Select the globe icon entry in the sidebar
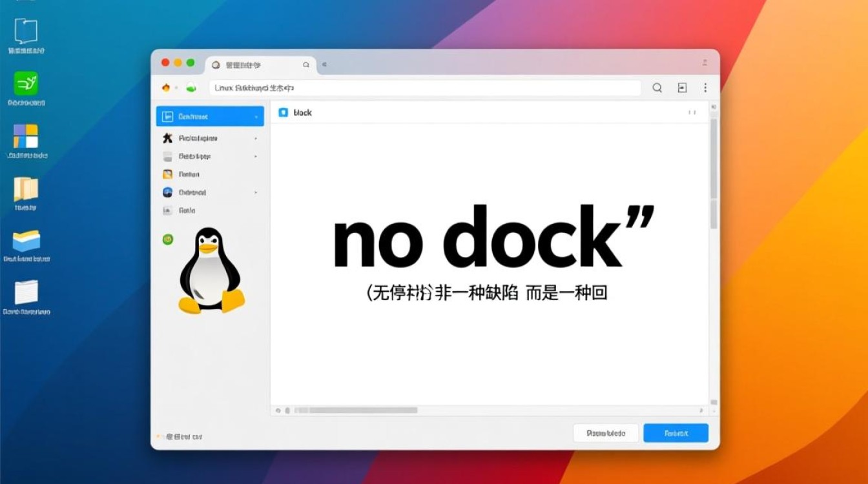The height and width of the screenshot is (484, 868). tap(167, 192)
